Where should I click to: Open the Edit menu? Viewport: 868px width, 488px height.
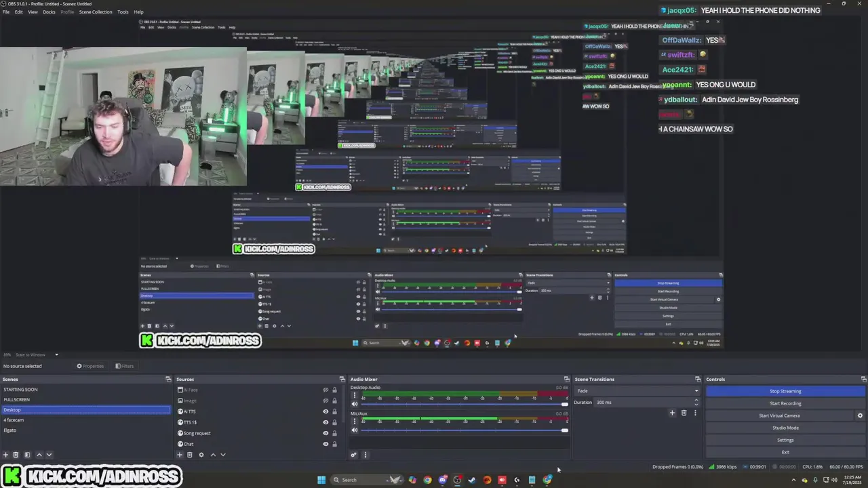[x=19, y=12]
